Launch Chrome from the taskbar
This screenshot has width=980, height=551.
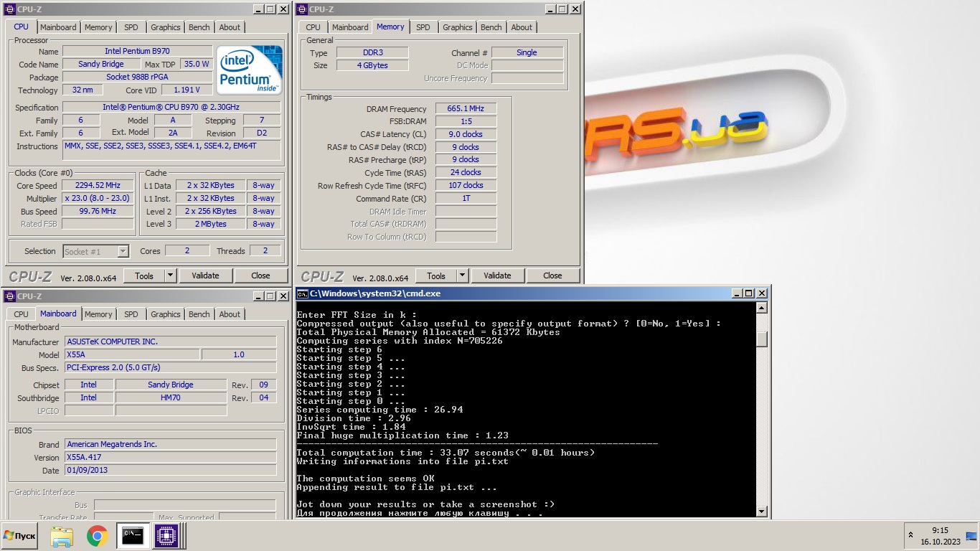click(97, 536)
